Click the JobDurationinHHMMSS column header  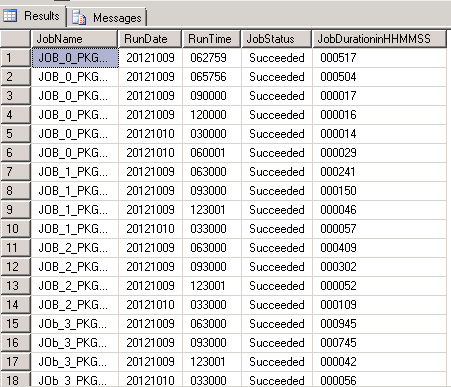click(x=379, y=39)
